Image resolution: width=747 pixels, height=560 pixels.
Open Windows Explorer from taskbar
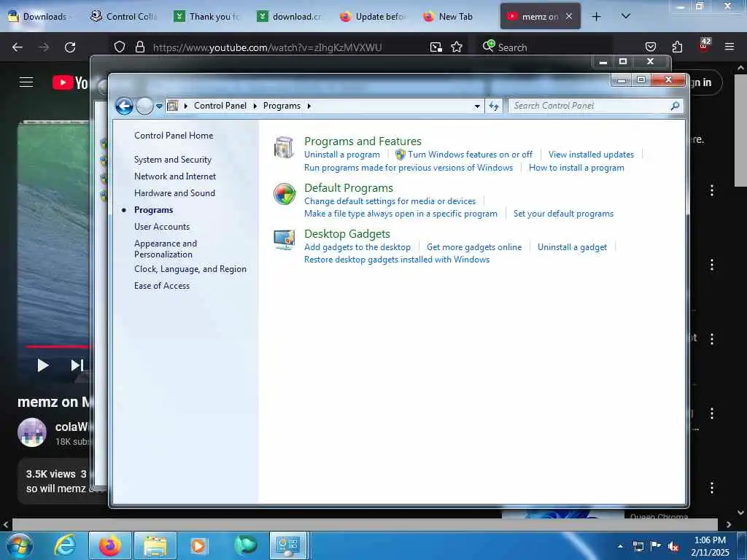155,545
